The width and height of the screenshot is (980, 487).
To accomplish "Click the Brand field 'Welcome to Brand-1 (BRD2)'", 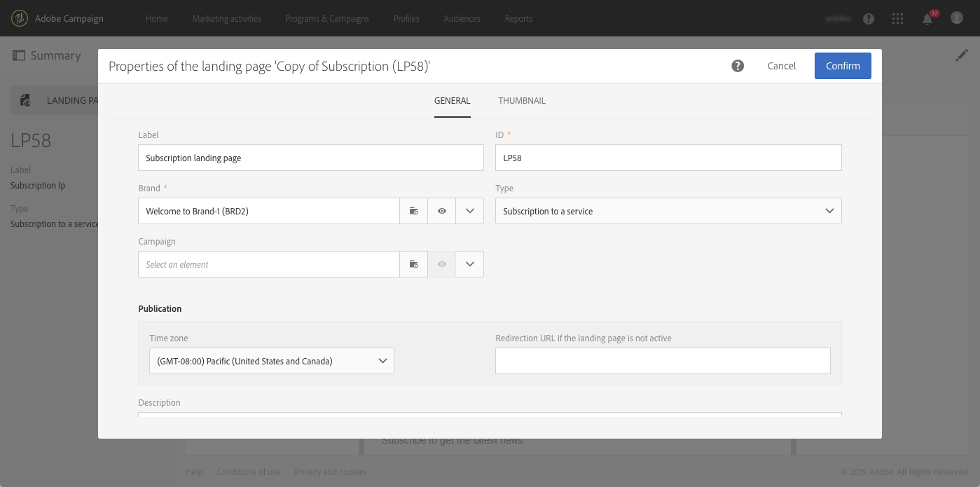I will point(269,211).
